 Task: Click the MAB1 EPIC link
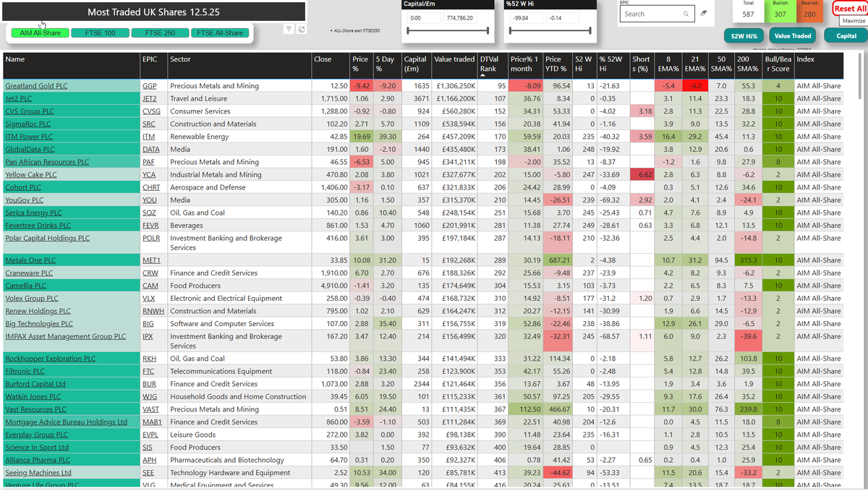click(152, 422)
